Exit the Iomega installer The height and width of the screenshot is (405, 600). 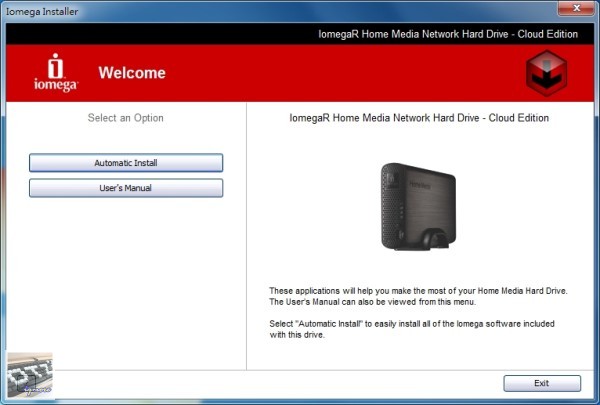coord(542,383)
